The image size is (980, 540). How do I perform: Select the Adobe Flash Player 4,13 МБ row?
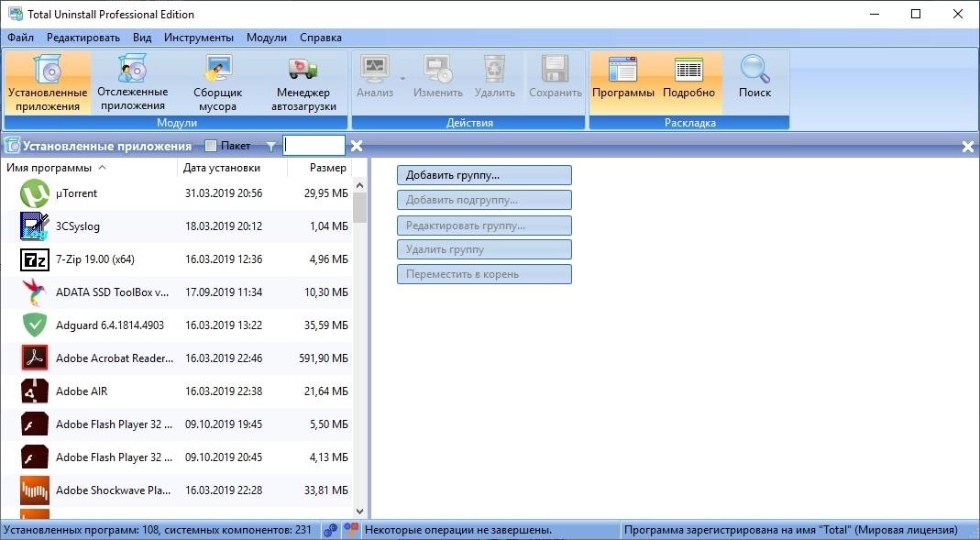177,457
